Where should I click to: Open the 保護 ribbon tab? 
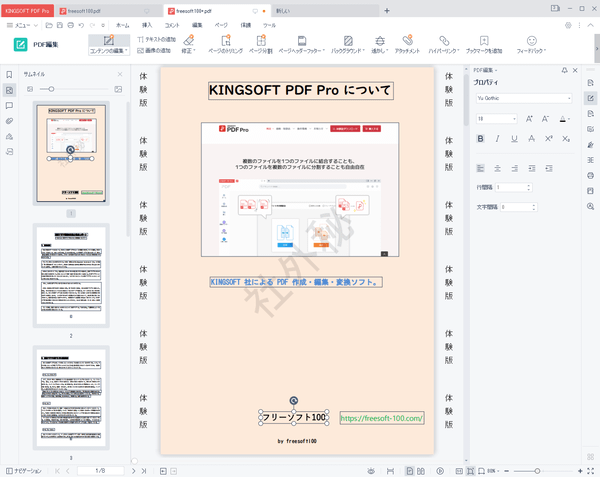click(x=246, y=25)
